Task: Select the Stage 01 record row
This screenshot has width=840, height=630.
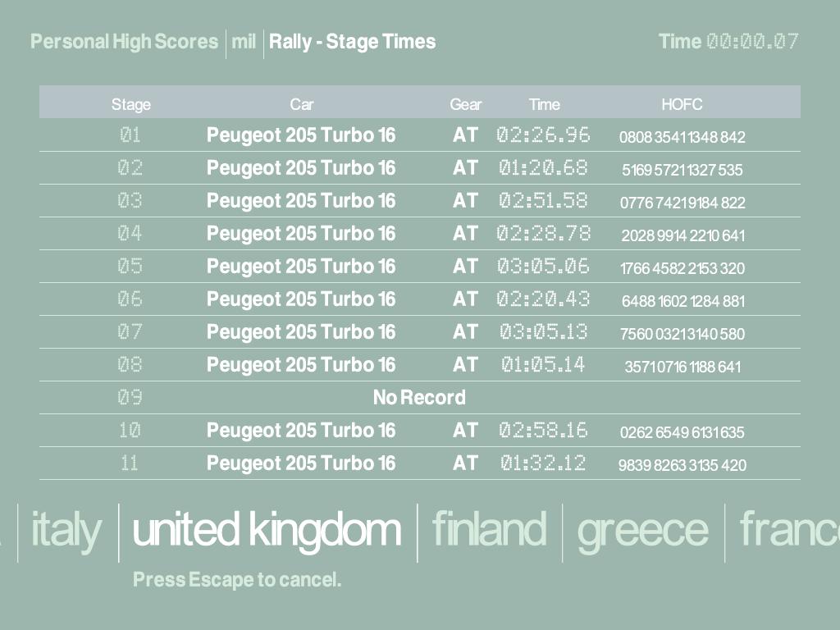Action: click(x=419, y=135)
